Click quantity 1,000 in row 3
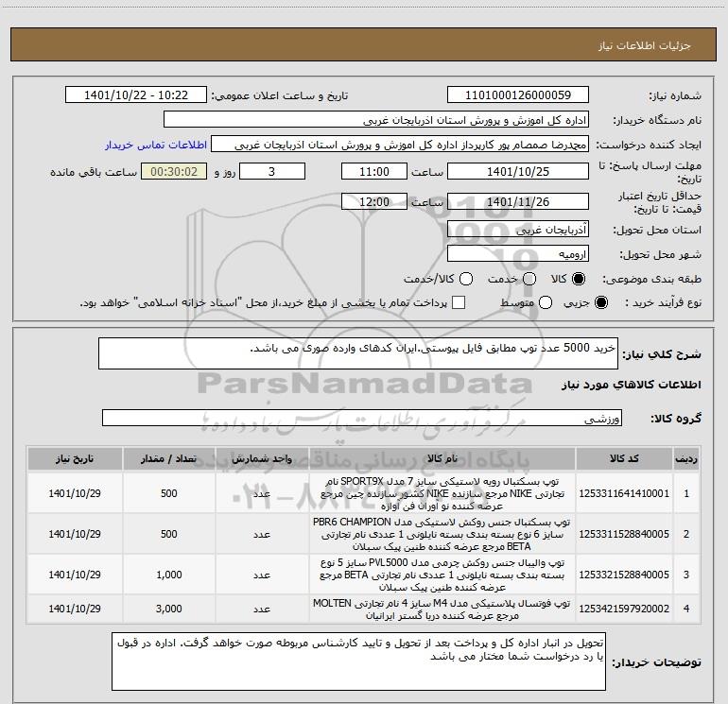The width and height of the screenshot is (728, 704). tap(168, 575)
